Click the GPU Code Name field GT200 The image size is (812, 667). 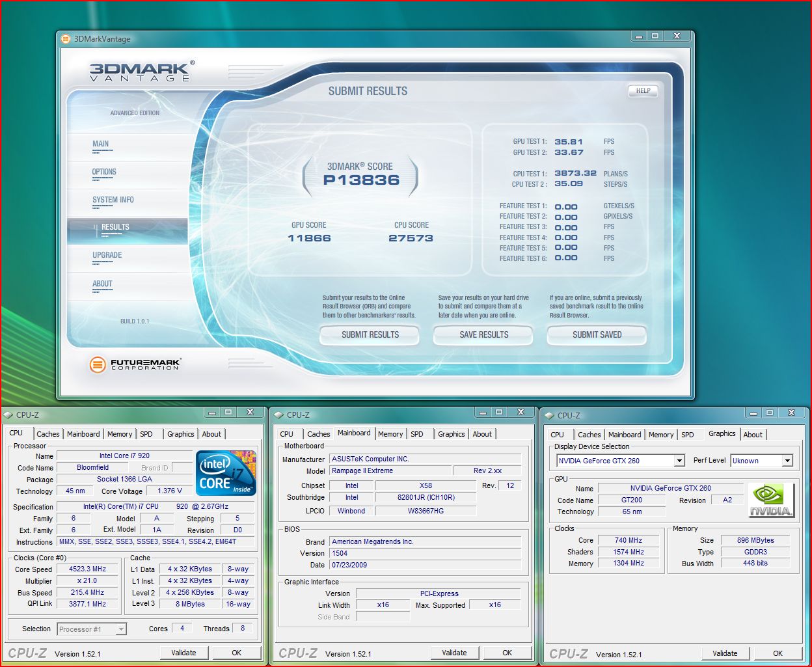[x=632, y=500]
